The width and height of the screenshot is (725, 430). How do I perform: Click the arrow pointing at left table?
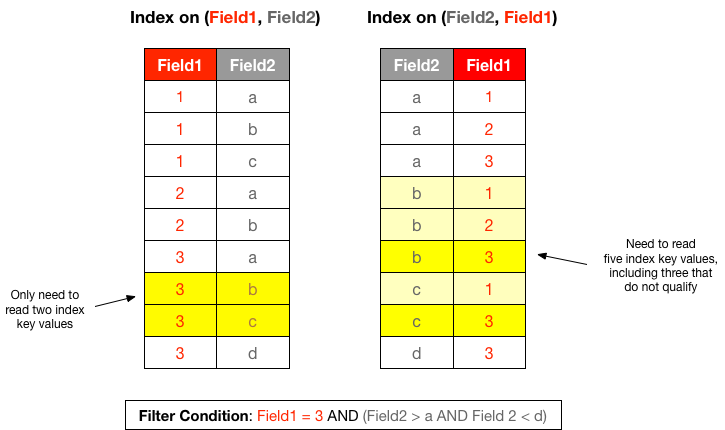pos(115,301)
